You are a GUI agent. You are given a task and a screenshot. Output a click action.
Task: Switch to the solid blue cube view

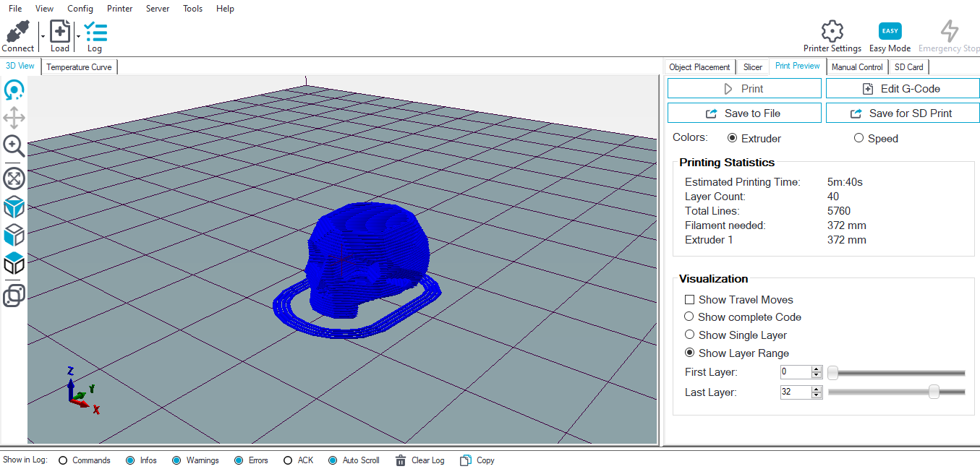coord(14,207)
